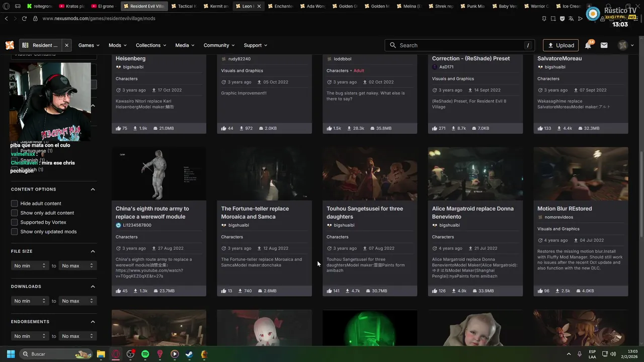Click the Upload button

coord(561,45)
